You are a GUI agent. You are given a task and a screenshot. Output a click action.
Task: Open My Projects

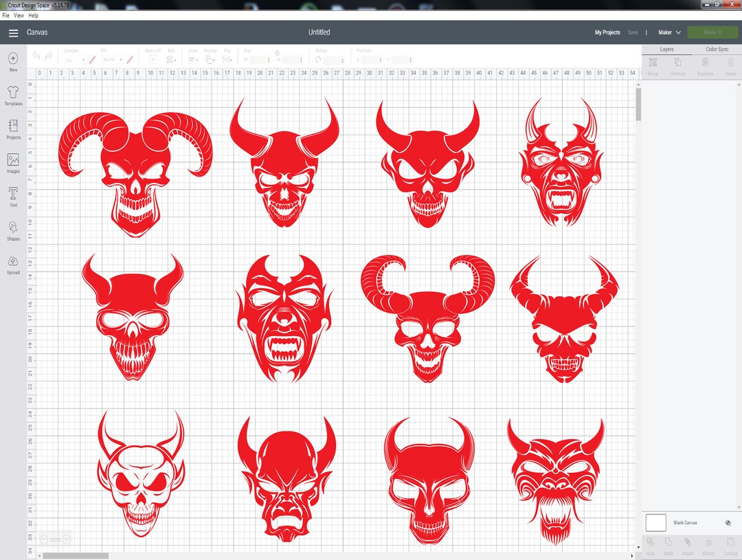[x=607, y=32]
